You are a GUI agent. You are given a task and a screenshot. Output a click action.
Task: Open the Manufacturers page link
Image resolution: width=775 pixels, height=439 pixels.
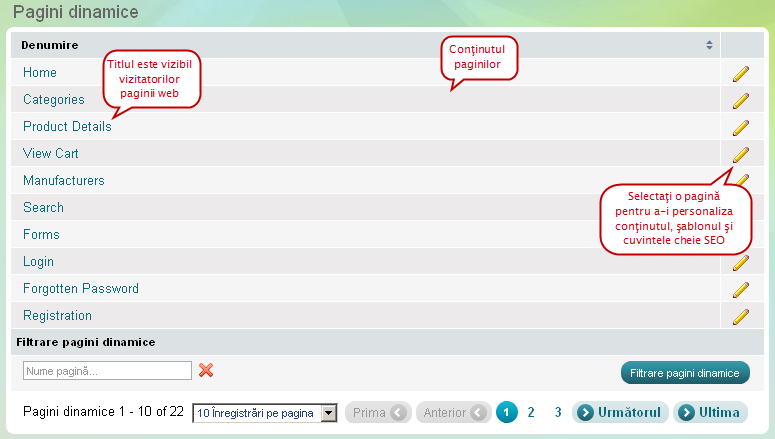[64, 181]
